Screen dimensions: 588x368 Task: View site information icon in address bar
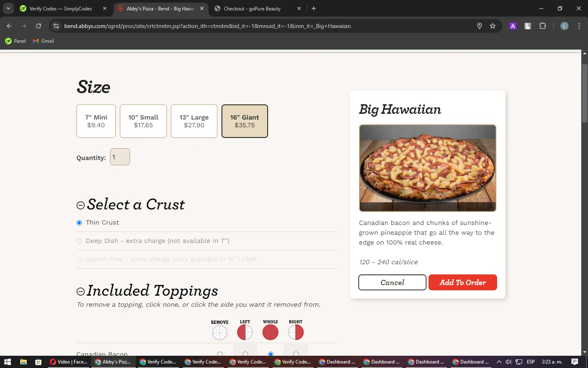point(56,26)
